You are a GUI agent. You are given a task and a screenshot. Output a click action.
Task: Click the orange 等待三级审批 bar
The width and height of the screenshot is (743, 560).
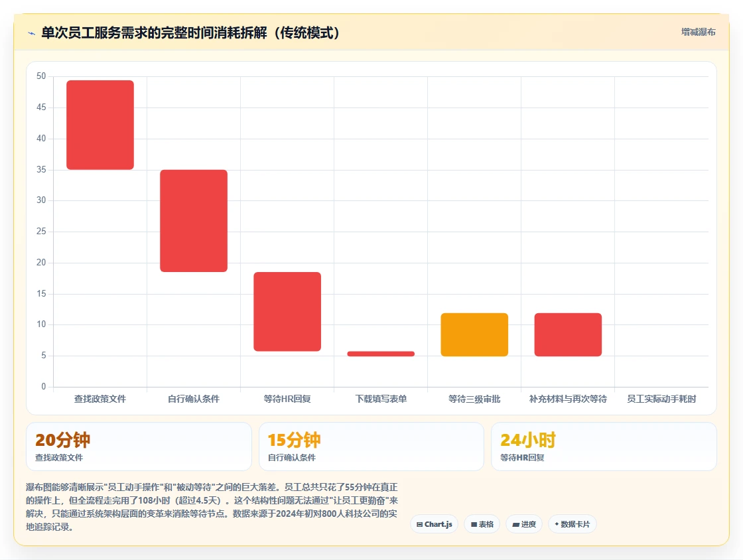pyautogui.click(x=474, y=334)
